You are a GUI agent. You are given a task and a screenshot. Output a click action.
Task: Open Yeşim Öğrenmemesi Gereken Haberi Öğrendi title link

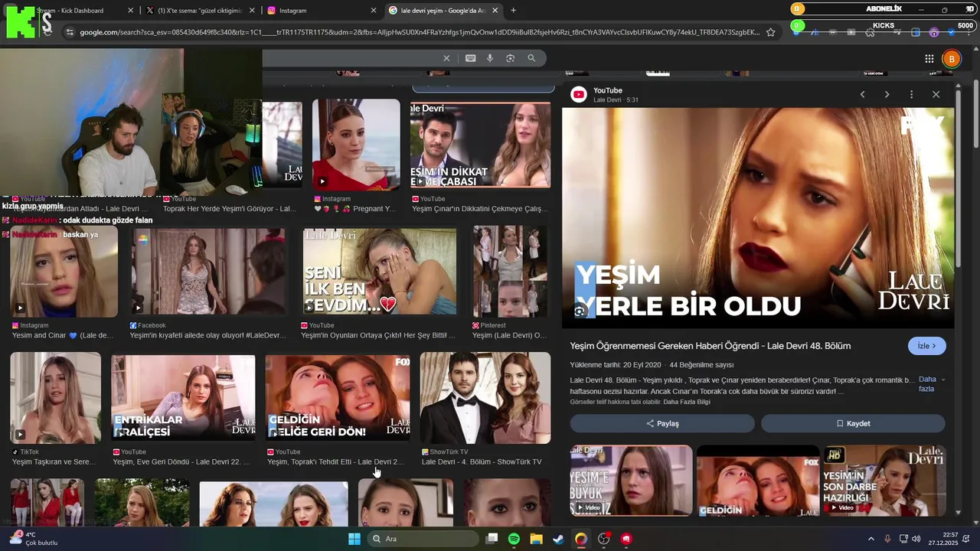(x=710, y=346)
